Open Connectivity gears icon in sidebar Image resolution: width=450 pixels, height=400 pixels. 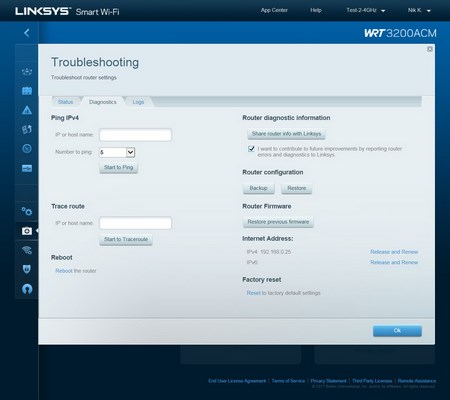[x=27, y=211]
